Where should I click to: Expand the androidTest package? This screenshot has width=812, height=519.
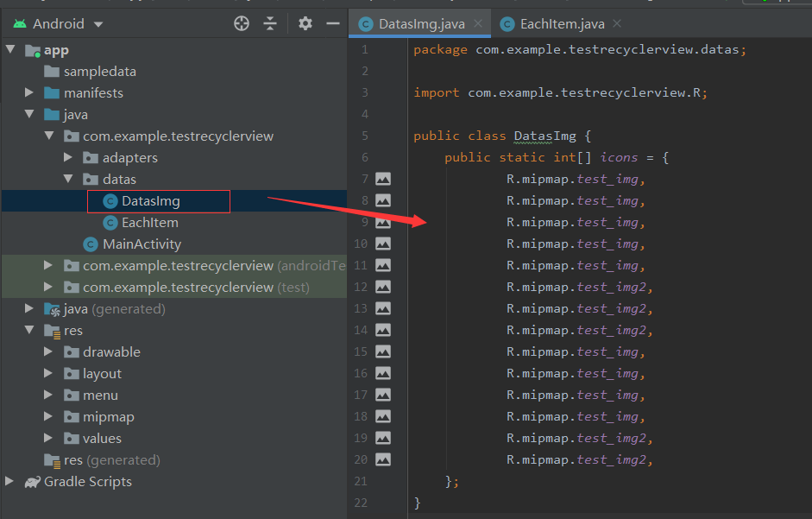pyautogui.click(x=47, y=265)
